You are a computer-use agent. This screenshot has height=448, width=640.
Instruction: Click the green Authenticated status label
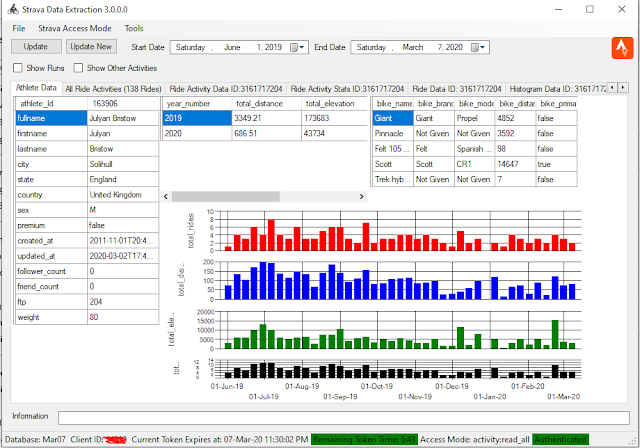click(560, 439)
